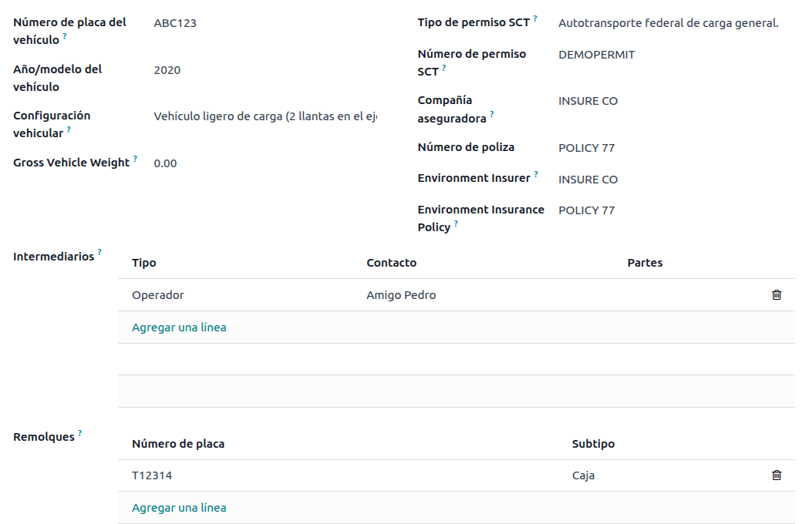The width and height of the screenshot is (812, 524).
Task: Click the POLICY 77 policy number field
Action: 586,147
